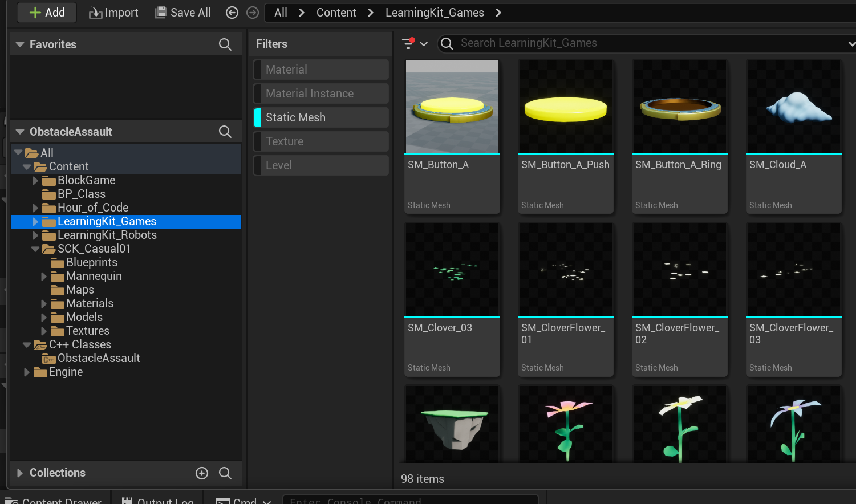The height and width of the screenshot is (504, 856).
Task: Open the Output Log tab
Action: pos(158,499)
